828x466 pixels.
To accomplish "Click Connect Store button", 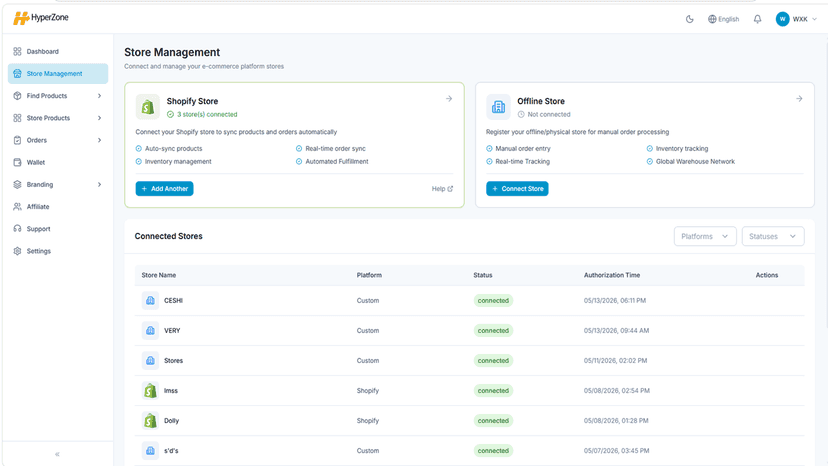I will (x=517, y=189).
